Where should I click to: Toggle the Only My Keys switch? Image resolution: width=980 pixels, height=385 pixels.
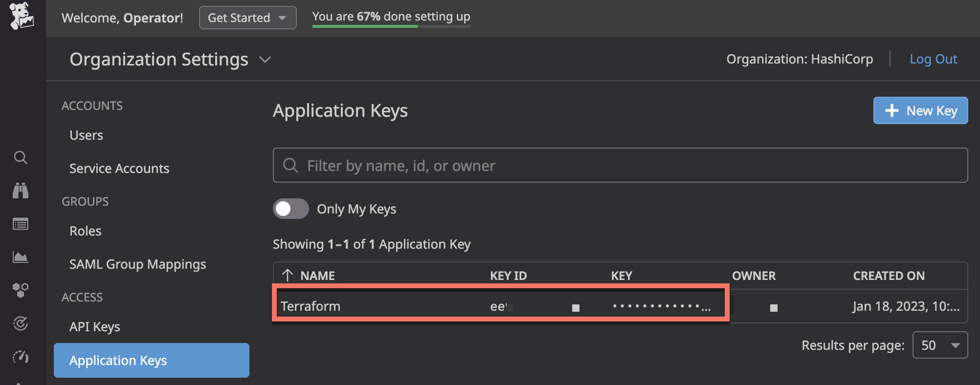pos(290,209)
